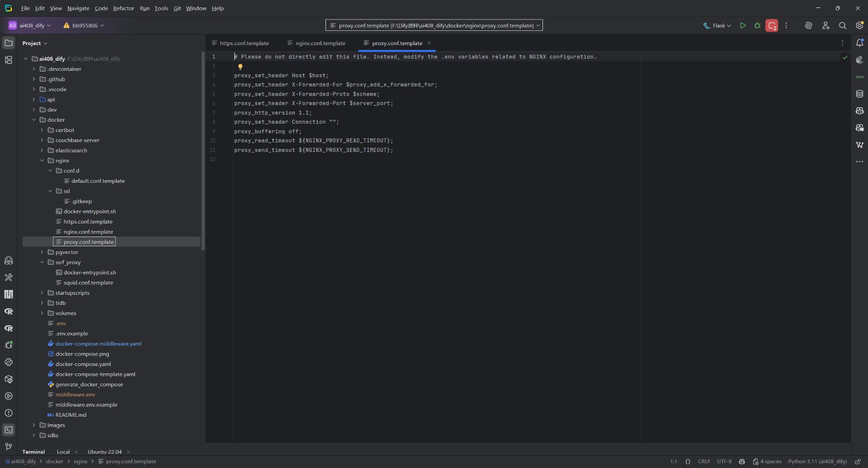
Task: Click the CRLF line separator button
Action: tap(704, 461)
